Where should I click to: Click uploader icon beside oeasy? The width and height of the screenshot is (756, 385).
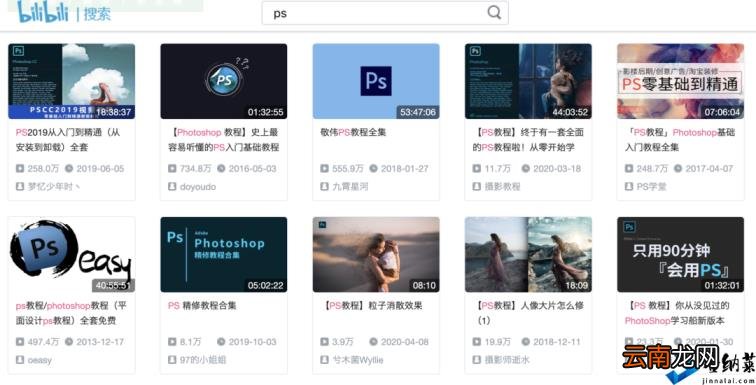(x=20, y=360)
